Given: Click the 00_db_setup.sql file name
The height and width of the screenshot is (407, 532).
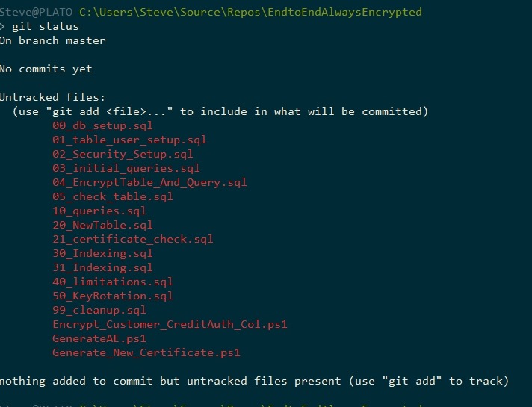Looking at the screenshot, I should pyautogui.click(x=102, y=125).
